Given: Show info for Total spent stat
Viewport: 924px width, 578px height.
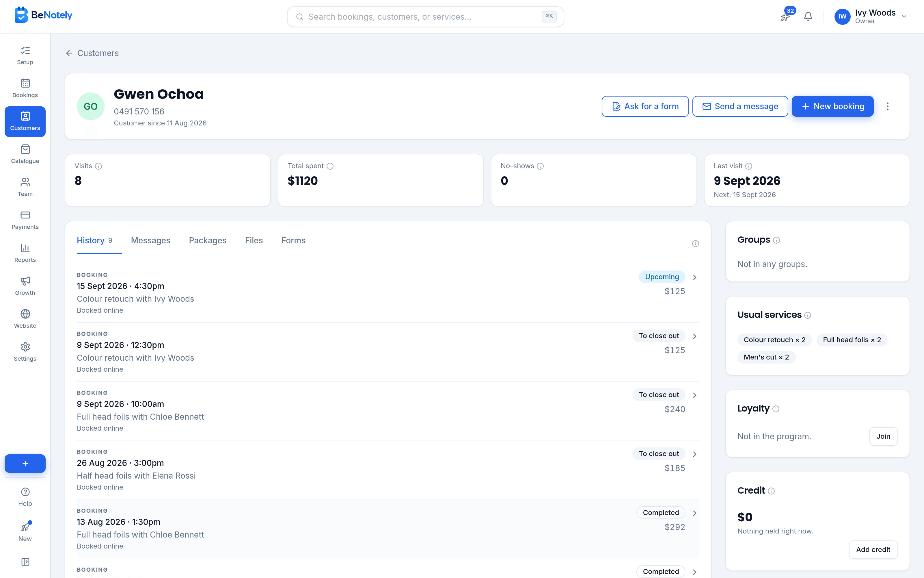Looking at the screenshot, I should (330, 166).
